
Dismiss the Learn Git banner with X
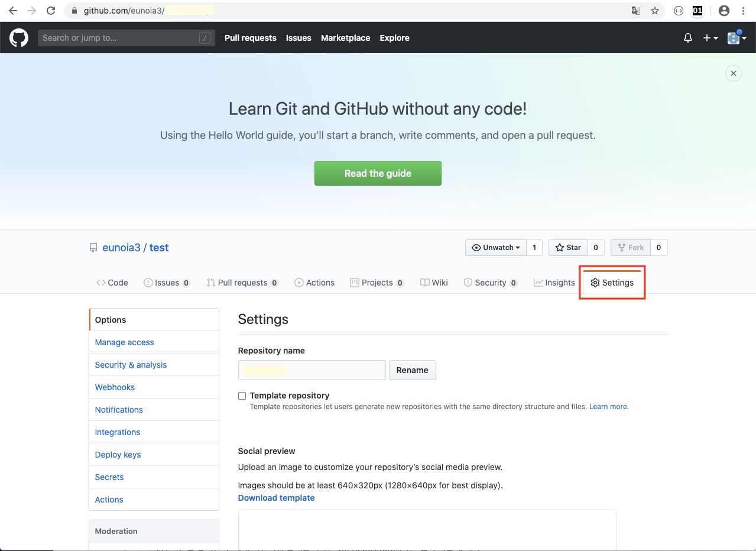pyautogui.click(x=733, y=73)
